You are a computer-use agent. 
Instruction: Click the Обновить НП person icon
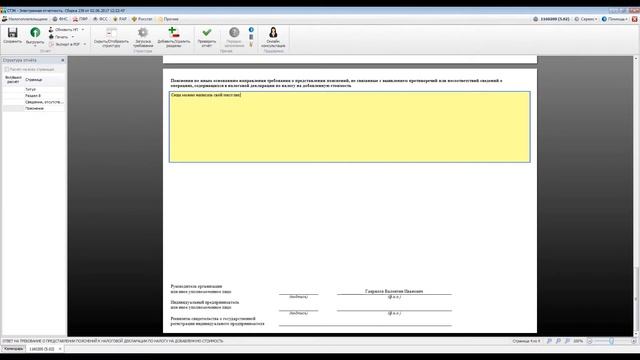(51, 30)
